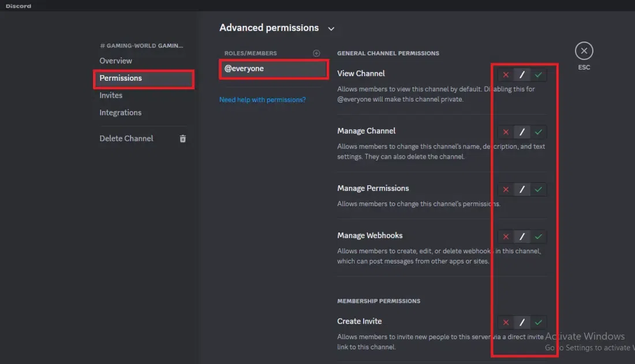Open the Invites settings tab
Viewport: 635px width, 364px height.
[111, 95]
